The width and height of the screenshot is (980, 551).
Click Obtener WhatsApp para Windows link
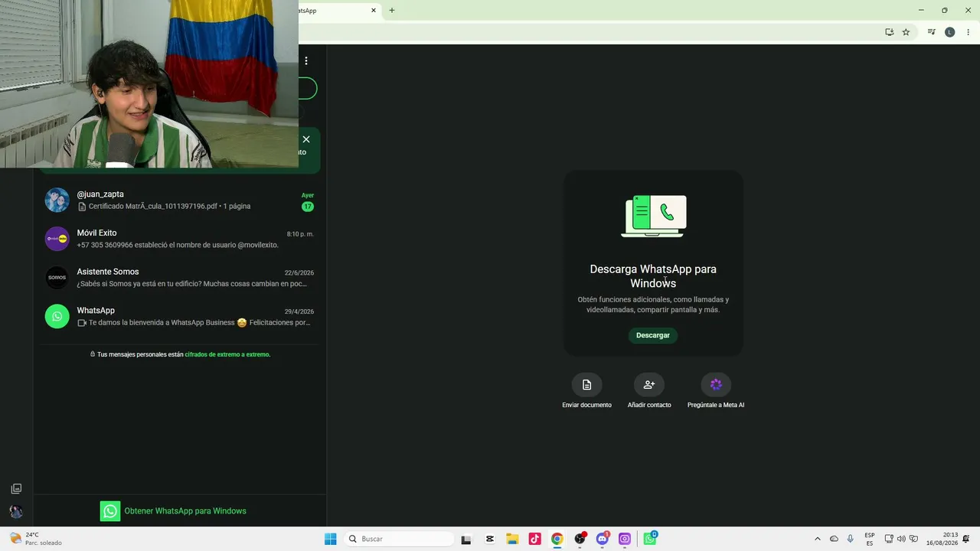coord(185,511)
